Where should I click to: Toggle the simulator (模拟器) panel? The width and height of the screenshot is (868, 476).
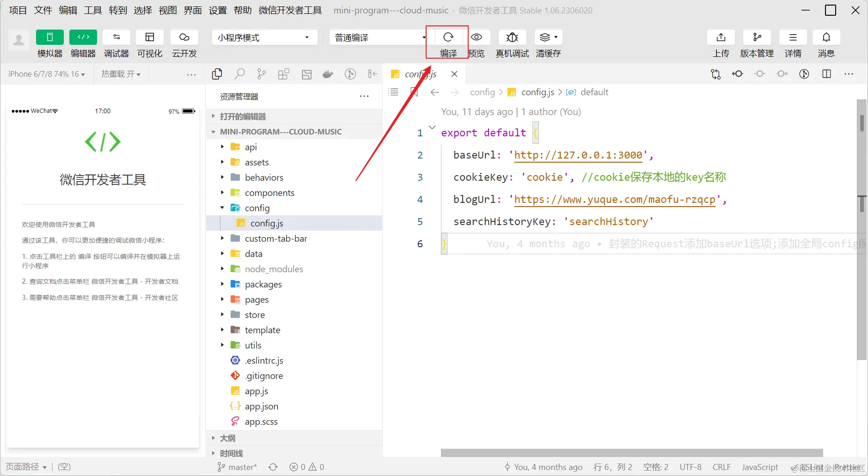pos(50,37)
